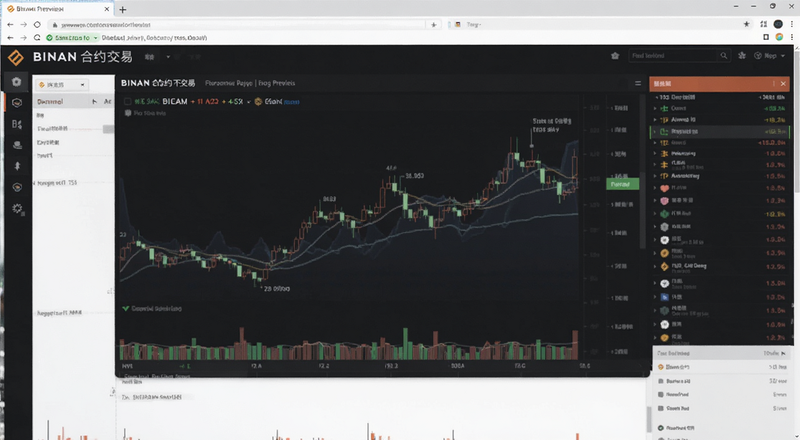800x440 pixels.
Task: Click the gold coin icon beside the BICAM ticker
Action: click(258, 102)
